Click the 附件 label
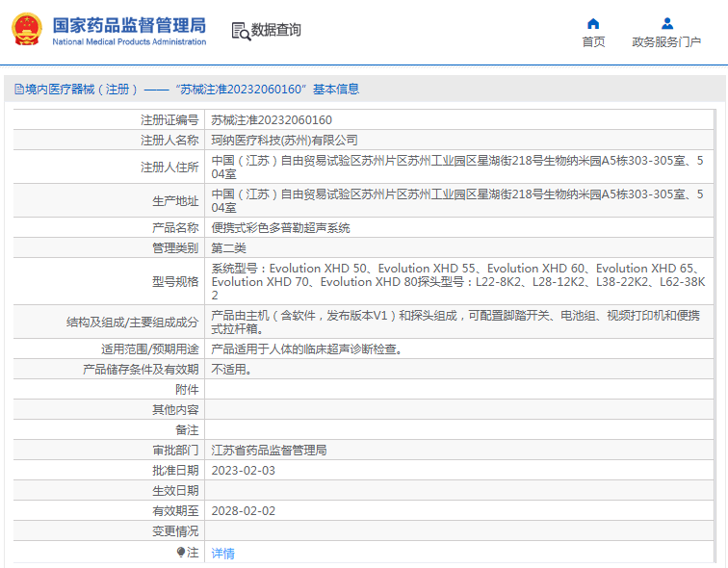This screenshot has height=568, width=728. [x=187, y=390]
